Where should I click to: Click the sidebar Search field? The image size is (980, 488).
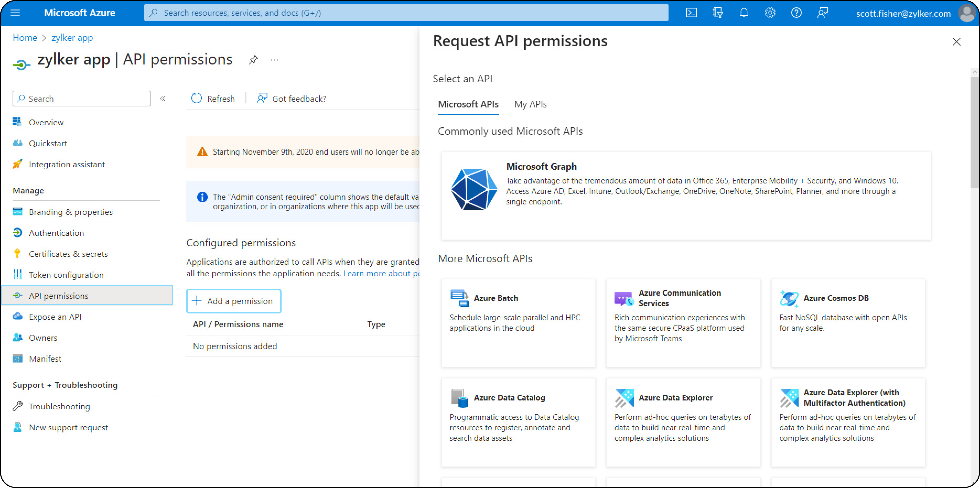tap(82, 99)
